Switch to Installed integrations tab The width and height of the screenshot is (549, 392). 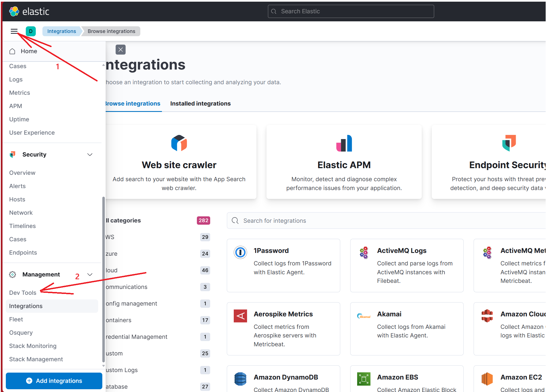(x=200, y=104)
